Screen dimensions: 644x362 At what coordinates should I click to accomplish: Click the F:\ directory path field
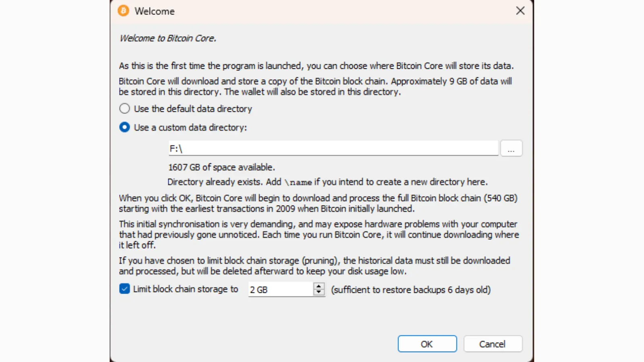click(332, 148)
